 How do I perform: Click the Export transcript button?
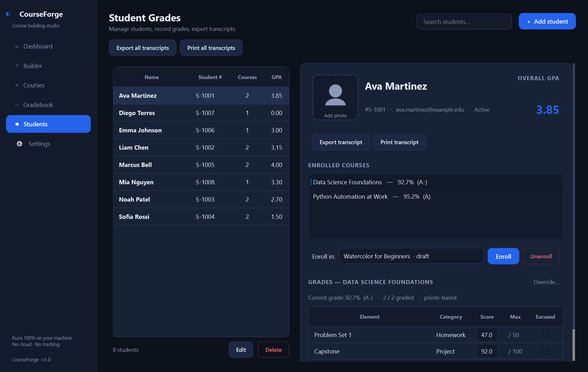click(341, 142)
